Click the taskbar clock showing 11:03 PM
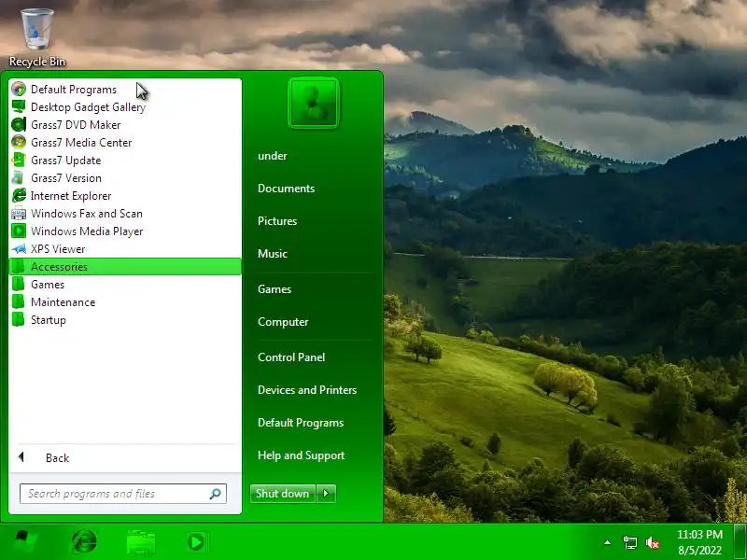747x560 pixels. coord(699,534)
